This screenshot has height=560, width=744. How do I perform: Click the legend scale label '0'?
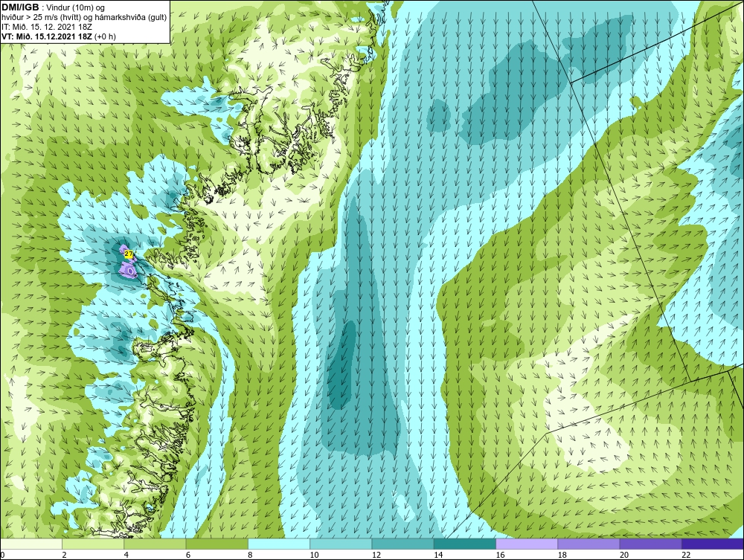click(x=2, y=556)
